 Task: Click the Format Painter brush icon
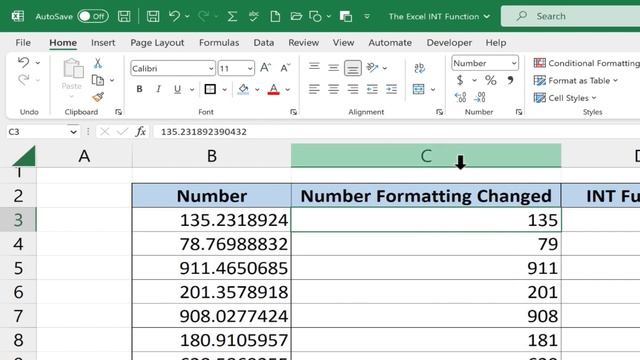(98, 97)
